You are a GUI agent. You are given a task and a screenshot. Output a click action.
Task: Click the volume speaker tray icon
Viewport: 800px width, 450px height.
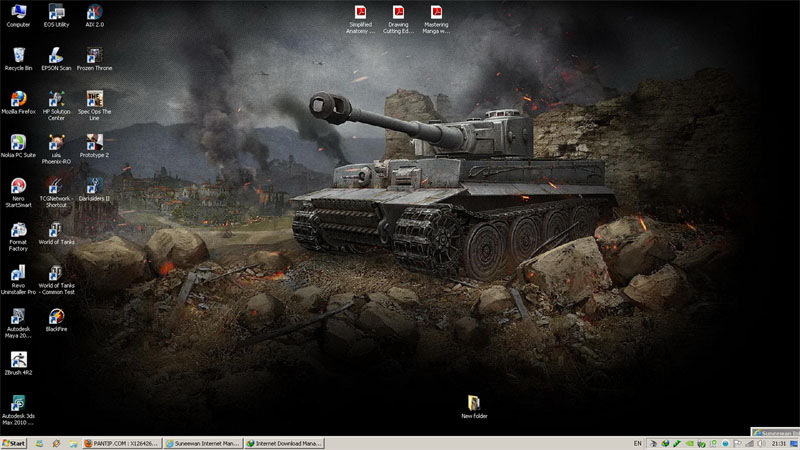pyautogui.click(x=761, y=443)
